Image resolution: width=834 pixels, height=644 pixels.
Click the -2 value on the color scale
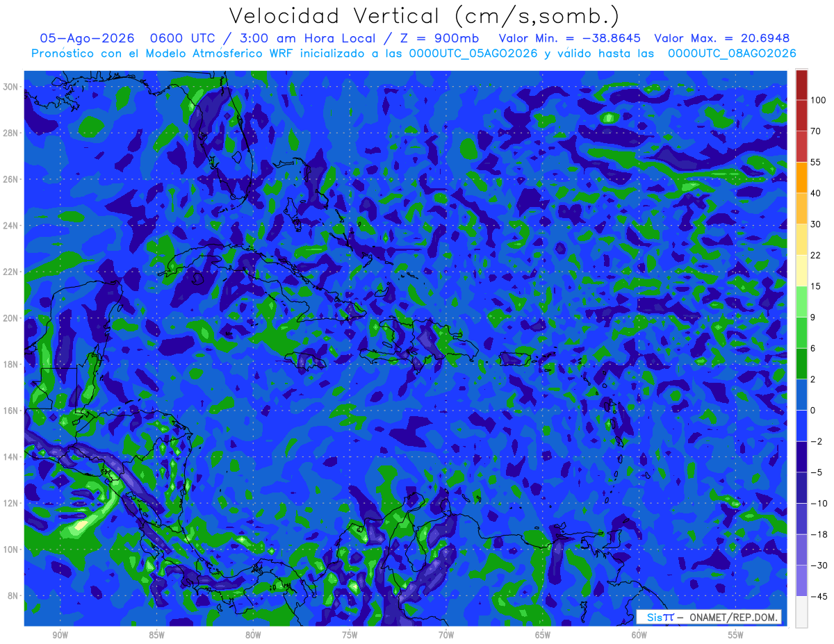[816, 442]
